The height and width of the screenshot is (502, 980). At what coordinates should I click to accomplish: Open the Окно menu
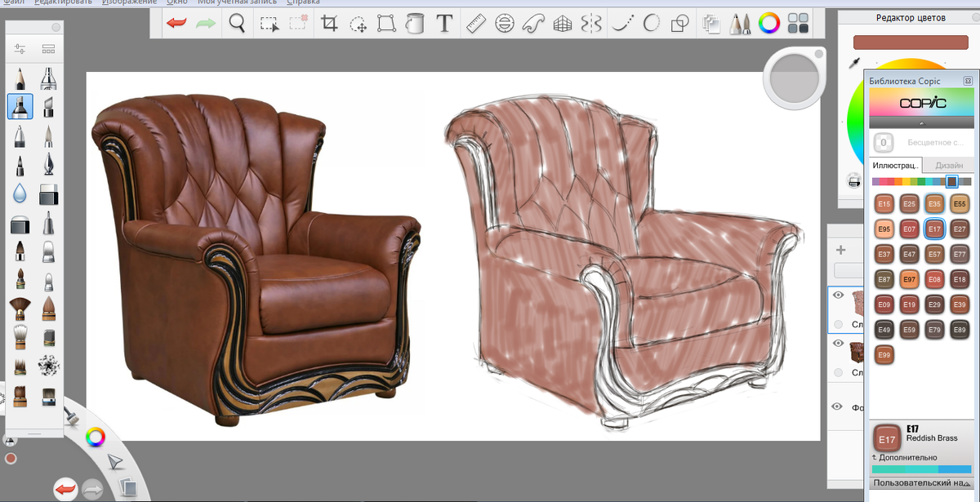coord(176,2)
